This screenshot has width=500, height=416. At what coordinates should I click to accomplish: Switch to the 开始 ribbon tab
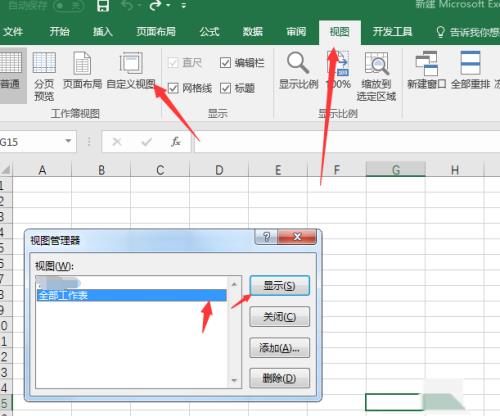pos(59,32)
